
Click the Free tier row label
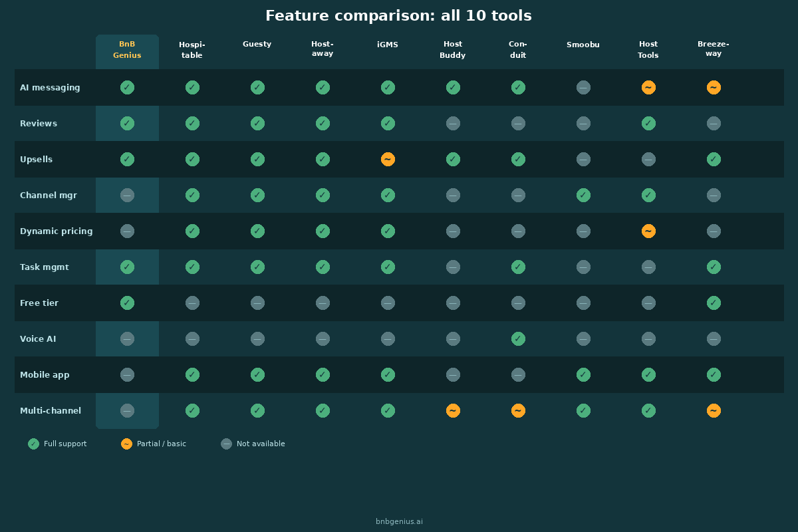(x=39, y=303)
